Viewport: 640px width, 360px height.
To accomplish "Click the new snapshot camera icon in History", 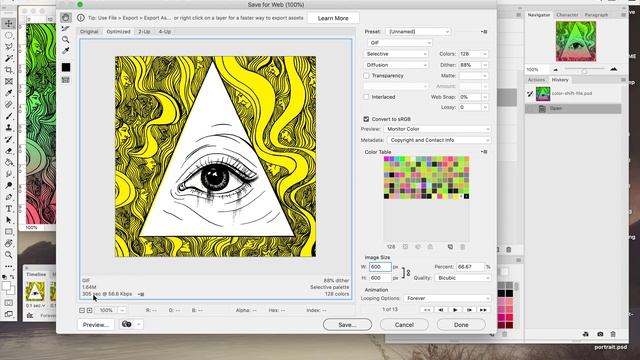I will tap(600, 334).
